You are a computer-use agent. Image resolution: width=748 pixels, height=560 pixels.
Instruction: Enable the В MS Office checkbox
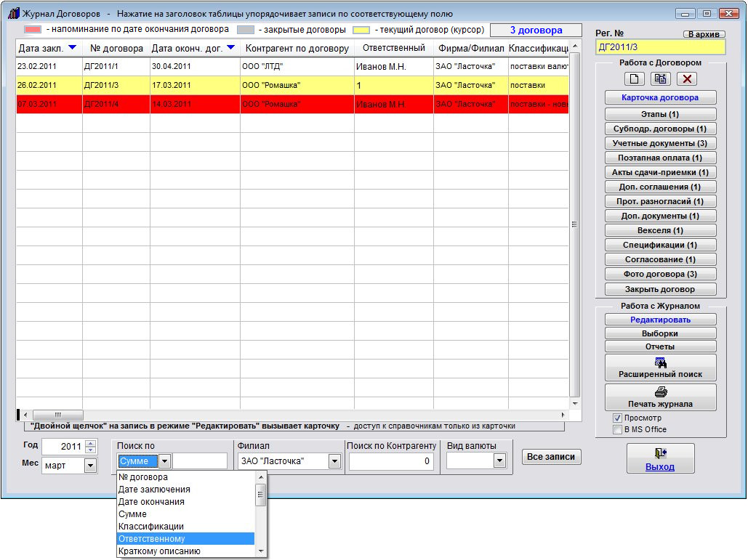[x=617, y=429]
